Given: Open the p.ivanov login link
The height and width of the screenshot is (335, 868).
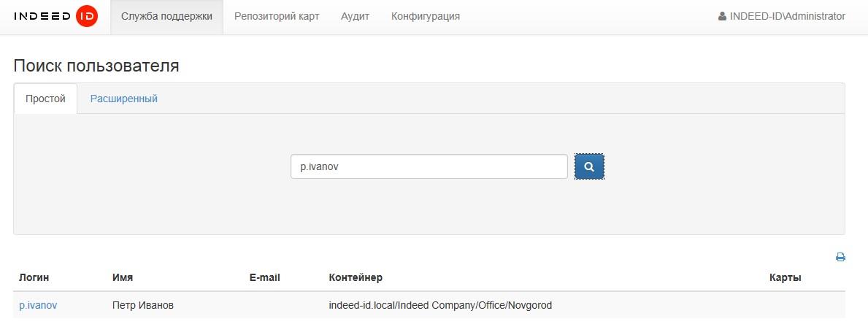Looking at the screenshot, I should (38, 305).
